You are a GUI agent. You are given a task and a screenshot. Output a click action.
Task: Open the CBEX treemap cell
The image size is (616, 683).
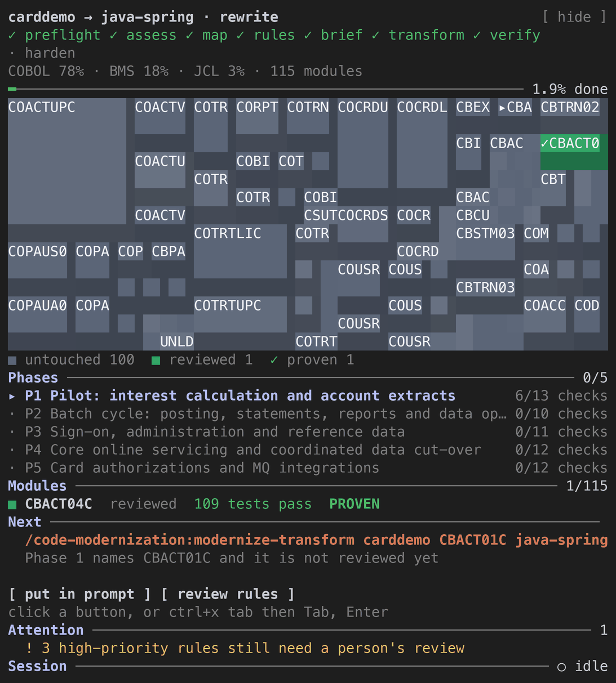[473, 107]
